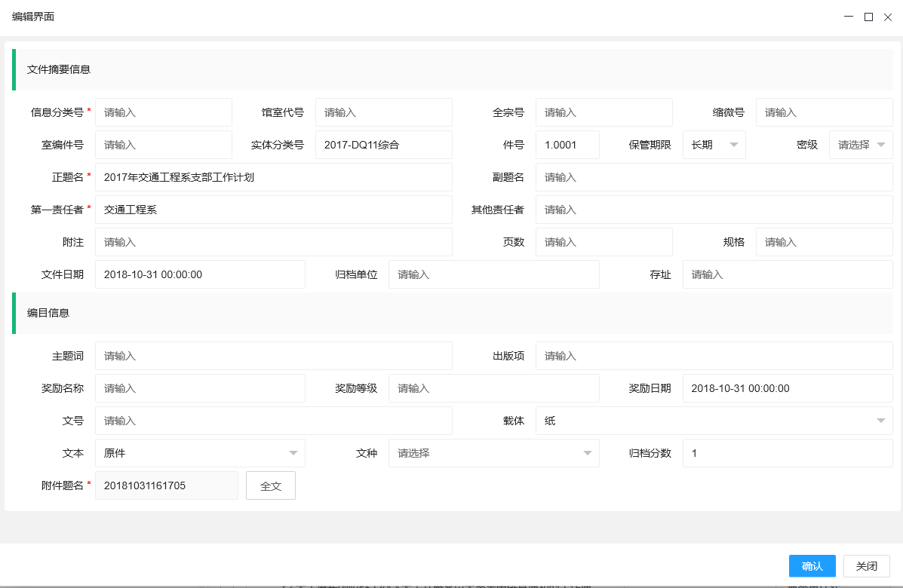Select the 正题名 field containing the work plan title
Viewport: 903px width, 588px height.
(x=275, y=176)
